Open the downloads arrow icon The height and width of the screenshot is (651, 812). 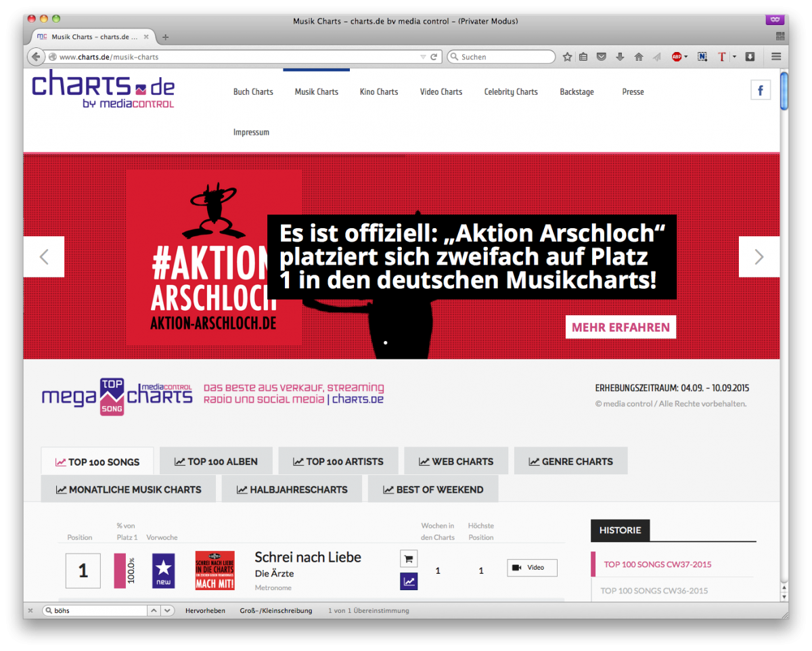(619, 57)
